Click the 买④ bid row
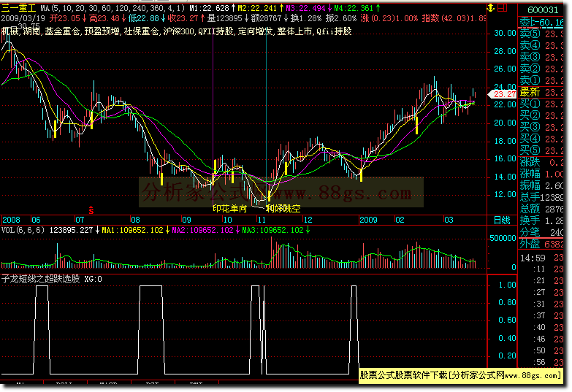Image resolution: width=572 pixels, height=392 pixels. click(541, 139)
